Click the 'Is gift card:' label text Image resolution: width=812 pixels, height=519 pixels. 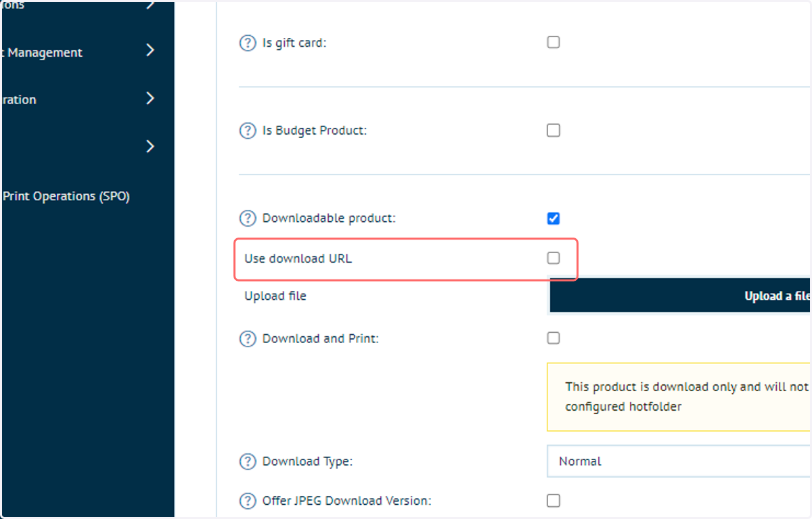[294, 43]
